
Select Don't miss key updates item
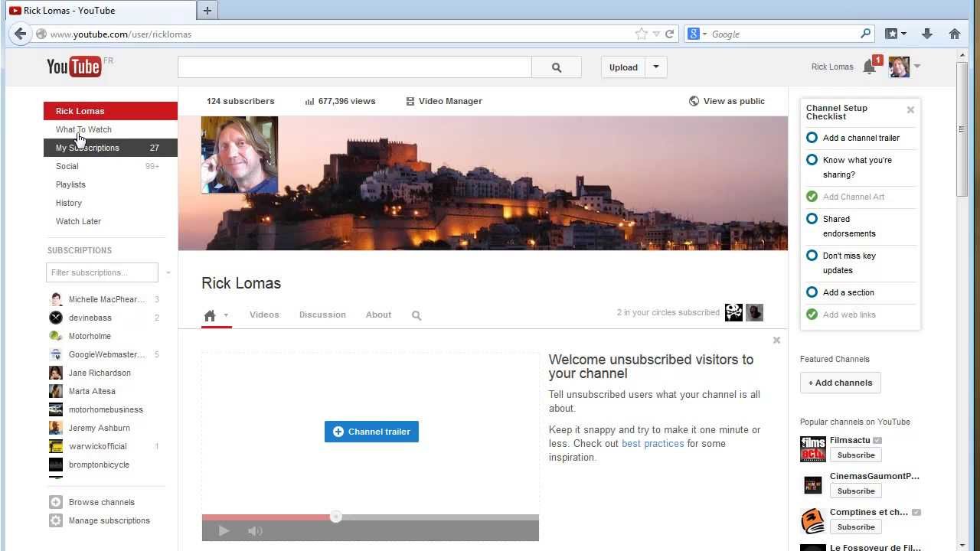861,262
